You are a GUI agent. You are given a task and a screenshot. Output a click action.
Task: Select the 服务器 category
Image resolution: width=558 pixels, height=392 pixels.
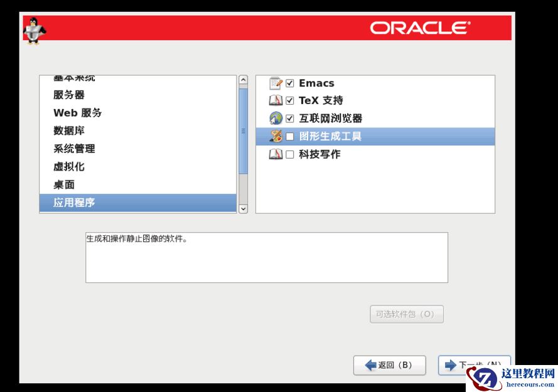click(137, 95)
